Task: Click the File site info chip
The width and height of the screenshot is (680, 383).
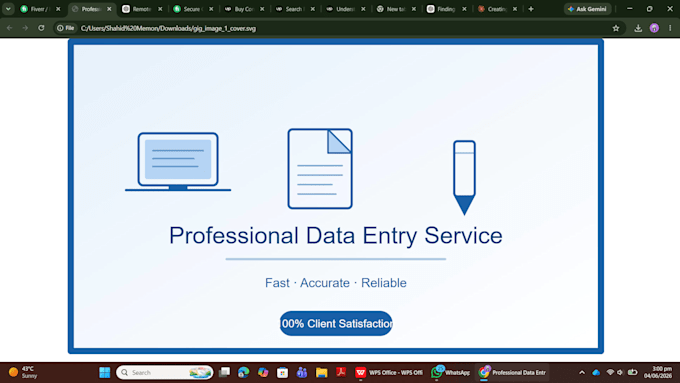Action: [x=66, y=28]
